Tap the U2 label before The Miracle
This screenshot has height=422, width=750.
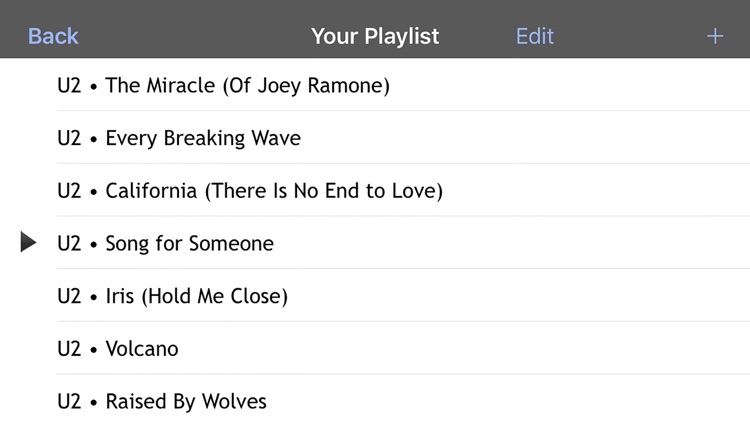[x=69, y=86]
